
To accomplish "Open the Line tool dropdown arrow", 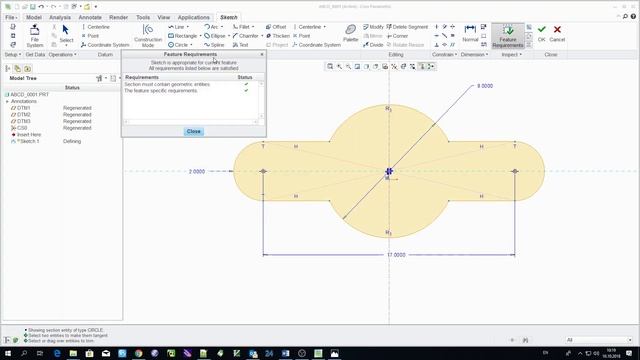I will click(x=188, y=27).
